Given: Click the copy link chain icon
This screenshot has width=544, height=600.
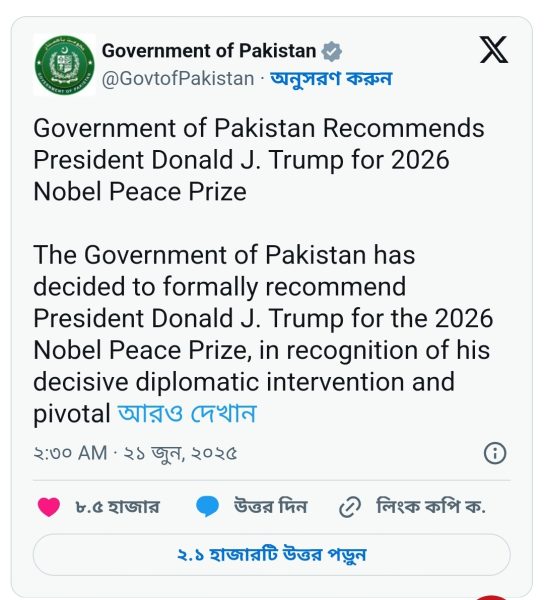Looking at the screenshot, I should coord(350,507).
